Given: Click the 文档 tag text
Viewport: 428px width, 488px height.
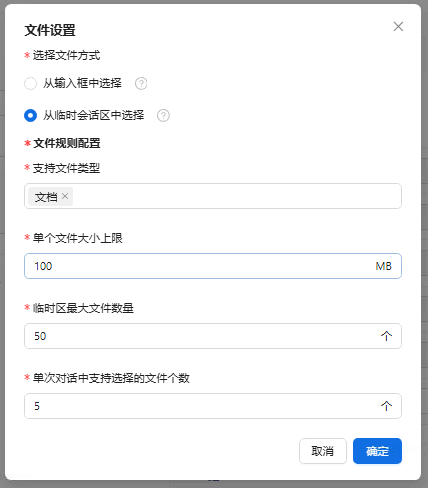Looking at the screenshot, I should tap(46, 197).
